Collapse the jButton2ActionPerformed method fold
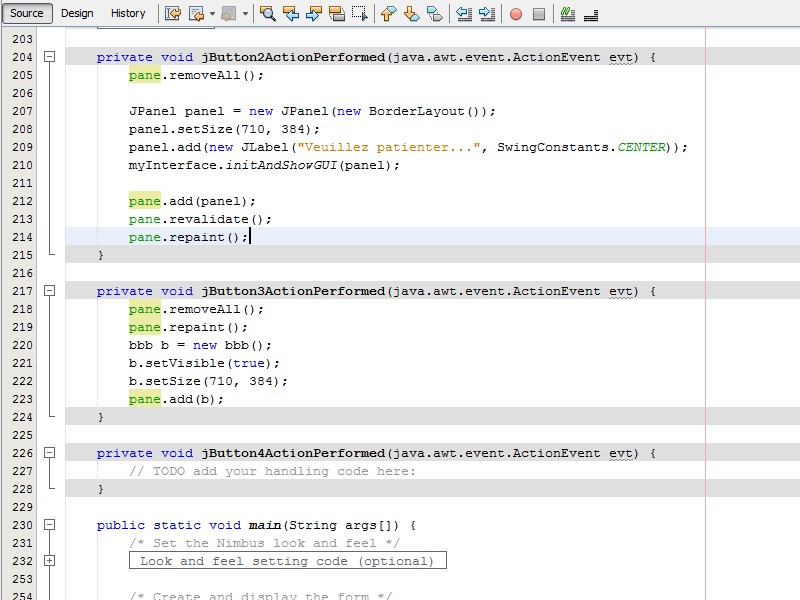The height and width of the screenshot is (600, 800). [49, 57]
